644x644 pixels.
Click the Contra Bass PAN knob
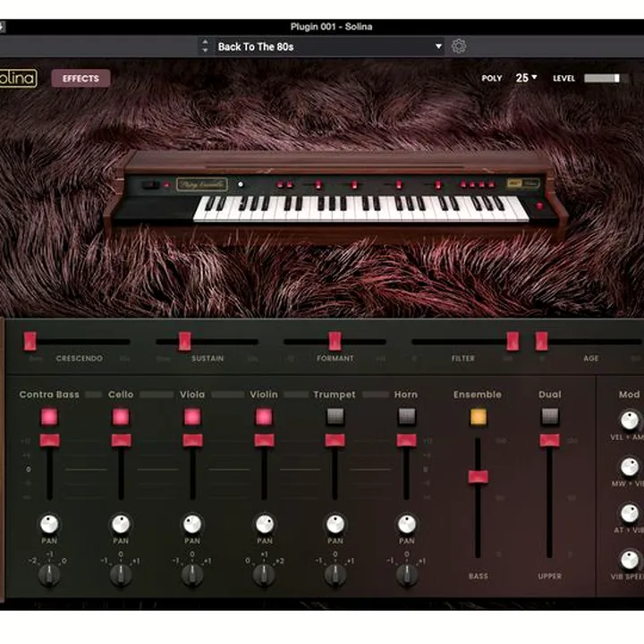(x=49, y=523)
